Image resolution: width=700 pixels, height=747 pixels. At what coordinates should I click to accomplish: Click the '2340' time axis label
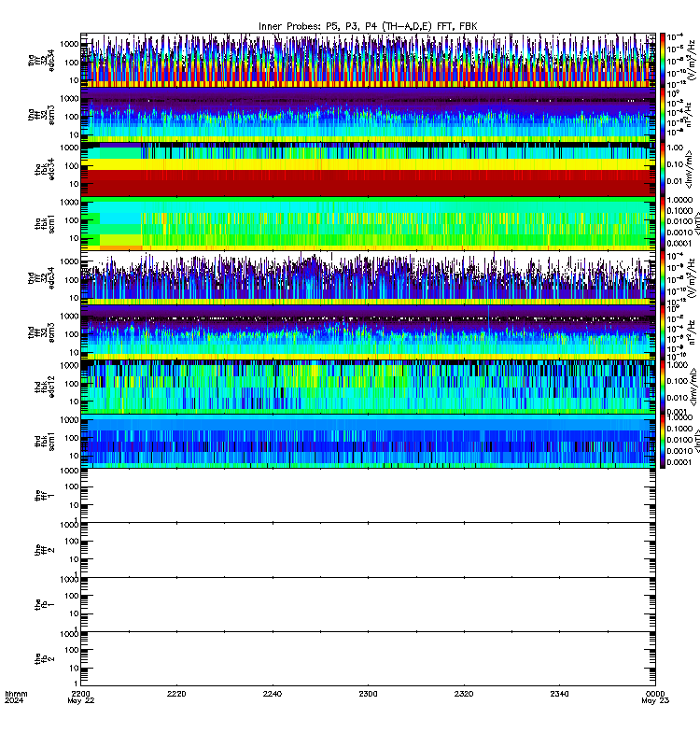tap(559, 694)
